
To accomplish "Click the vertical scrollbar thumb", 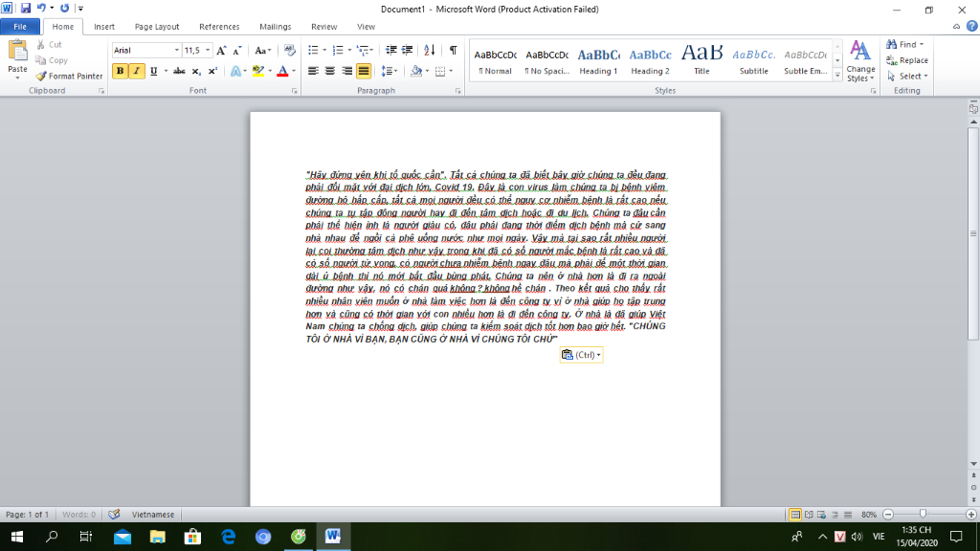I will [973, 233].
